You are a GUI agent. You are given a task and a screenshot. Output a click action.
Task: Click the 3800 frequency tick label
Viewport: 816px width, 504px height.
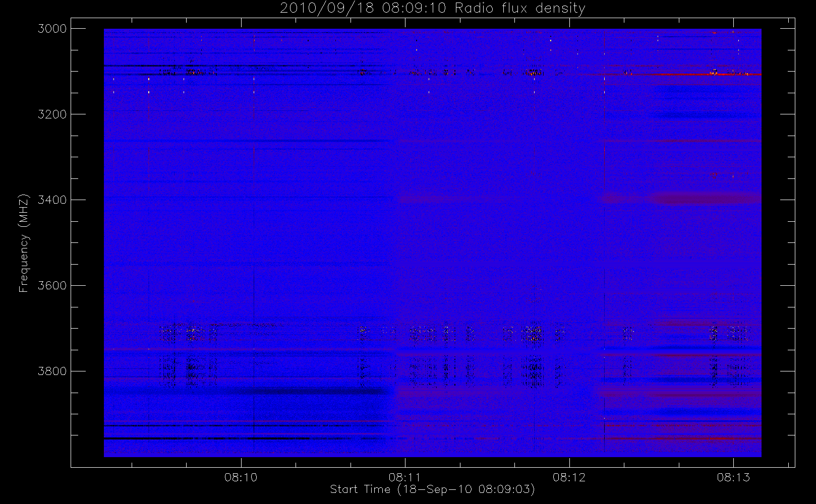(52, 371)
